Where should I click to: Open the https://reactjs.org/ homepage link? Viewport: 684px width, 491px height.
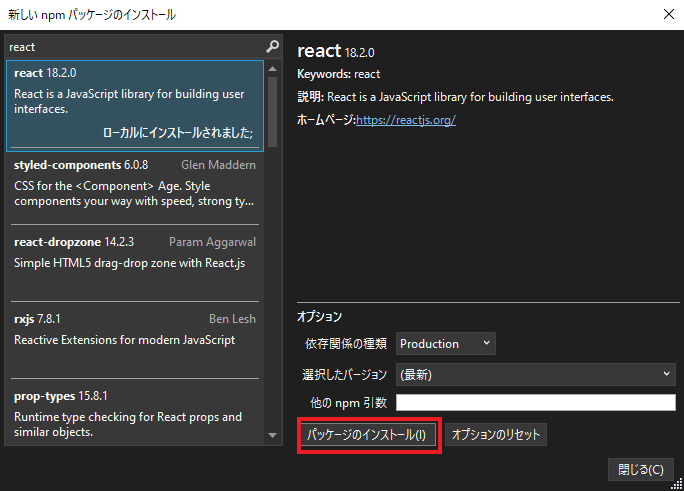click(406, 120)
